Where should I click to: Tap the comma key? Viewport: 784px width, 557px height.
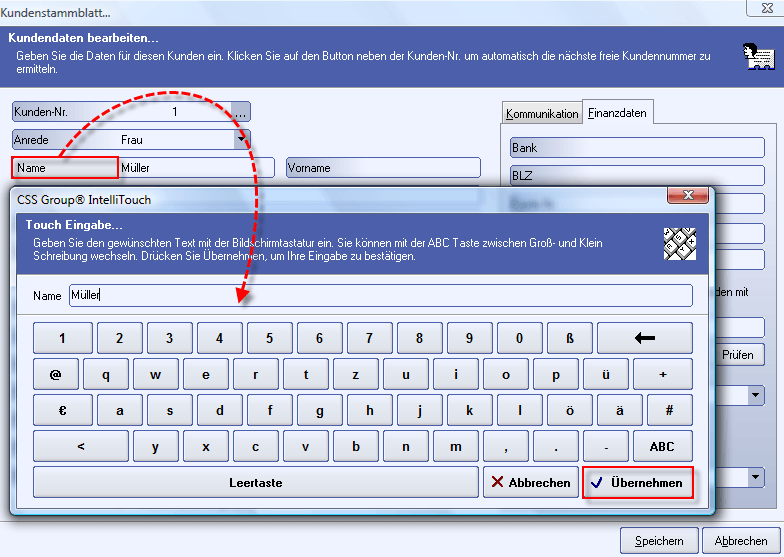(506, 446)
